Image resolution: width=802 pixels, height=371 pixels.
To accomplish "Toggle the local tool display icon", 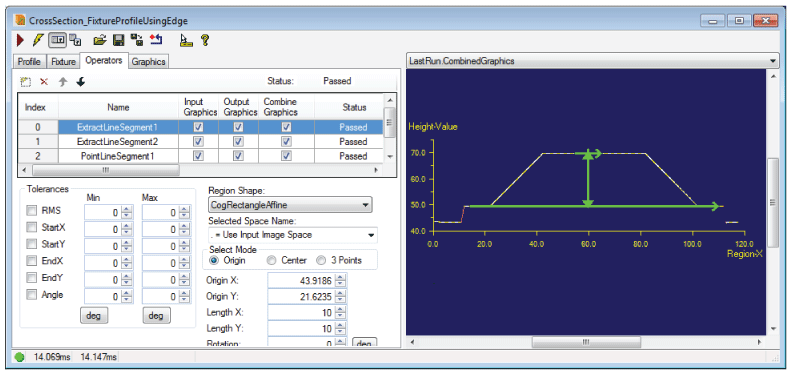I will click(57, 39).
